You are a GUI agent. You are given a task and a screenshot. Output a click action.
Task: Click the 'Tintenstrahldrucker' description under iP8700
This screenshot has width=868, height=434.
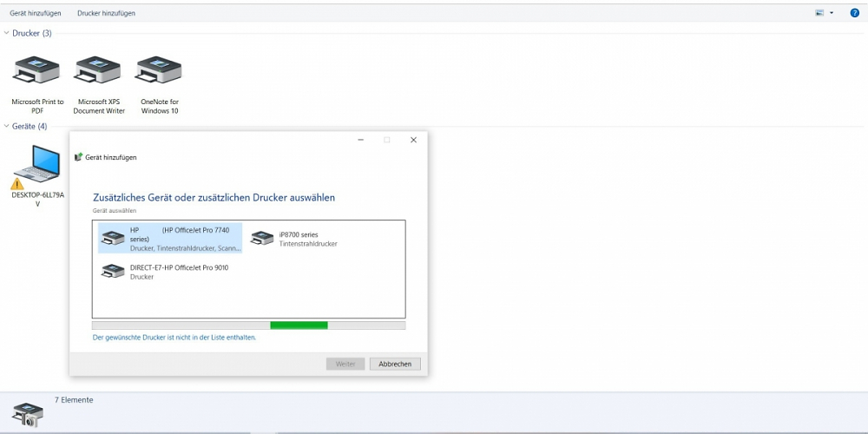308,244
